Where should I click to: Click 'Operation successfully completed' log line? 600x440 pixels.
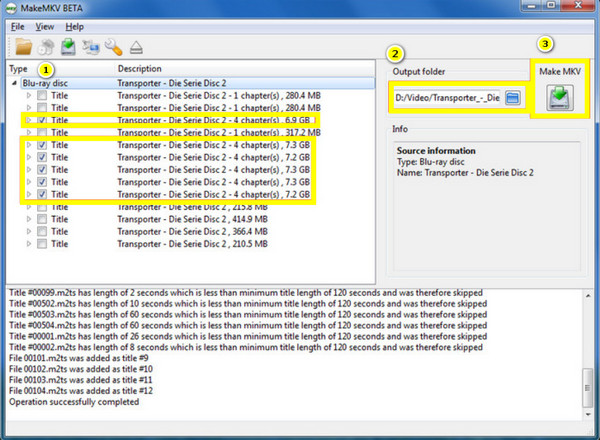(x=74, y=402)
